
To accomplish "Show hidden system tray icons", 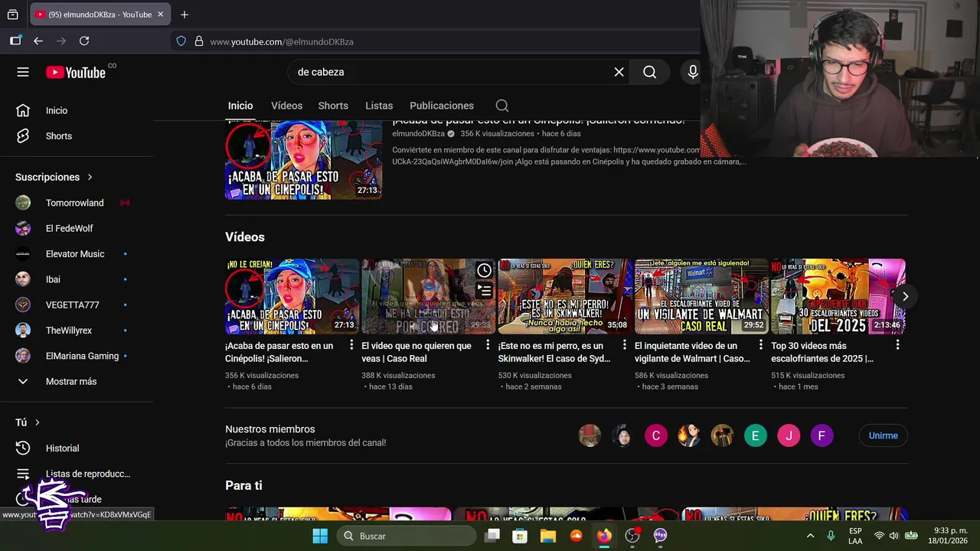I will coord(810,536).
